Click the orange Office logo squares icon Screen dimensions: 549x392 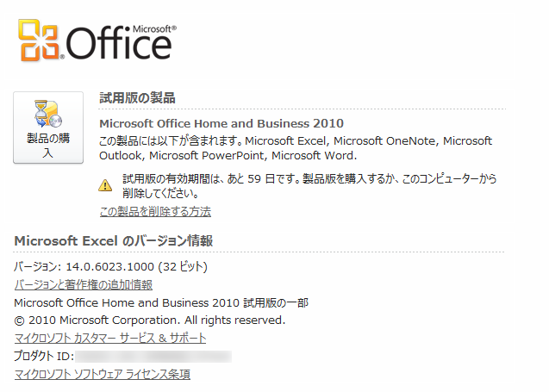point(41,40)
